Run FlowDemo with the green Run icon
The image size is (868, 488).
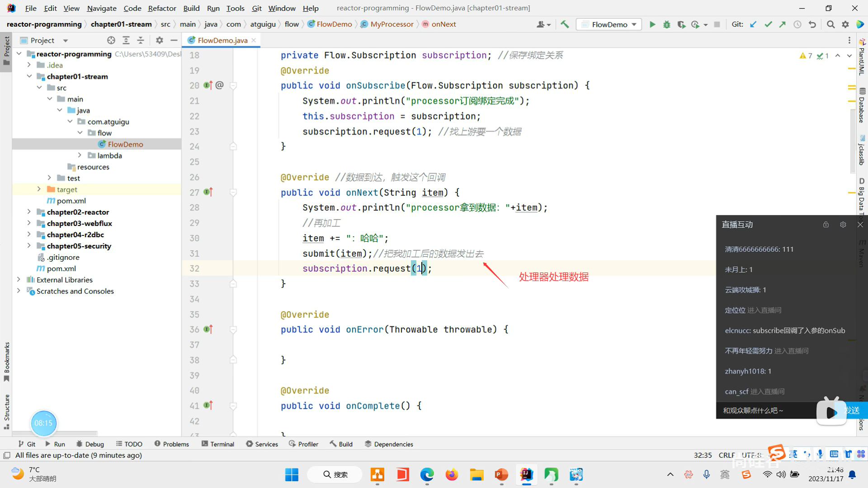pyautogui.click(x=652, y=24)
